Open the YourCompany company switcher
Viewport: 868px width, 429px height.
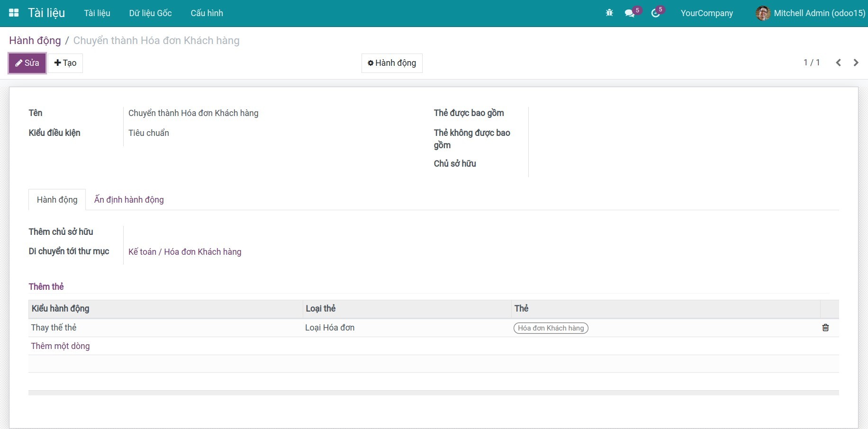click(x=706, y=13)
